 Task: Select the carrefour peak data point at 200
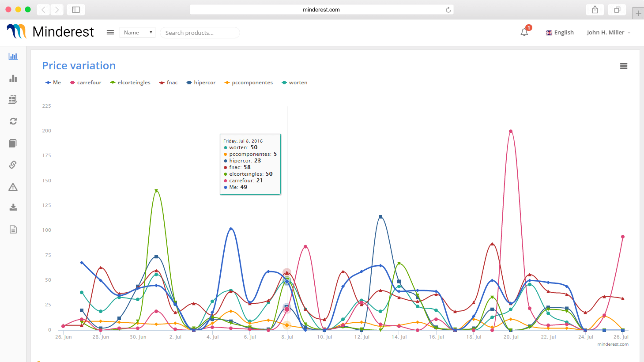pos(511,131)
